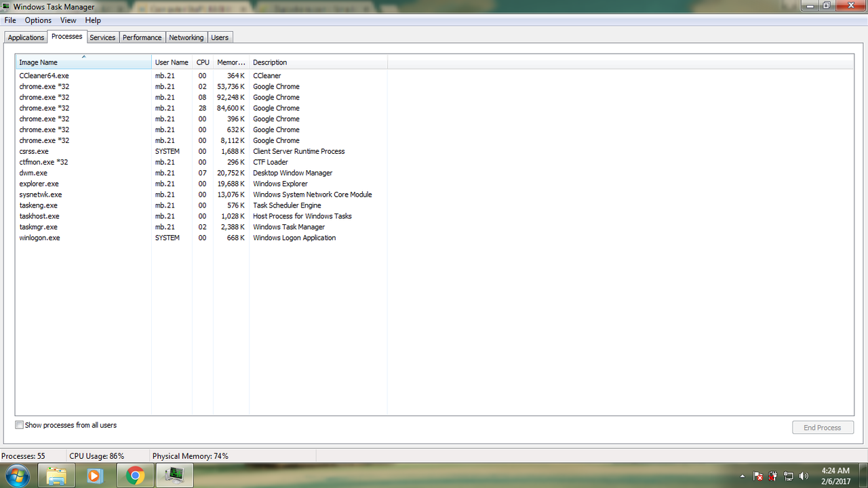Open the View menu
The width and height of the screenshot is (868, 488).
68,20
